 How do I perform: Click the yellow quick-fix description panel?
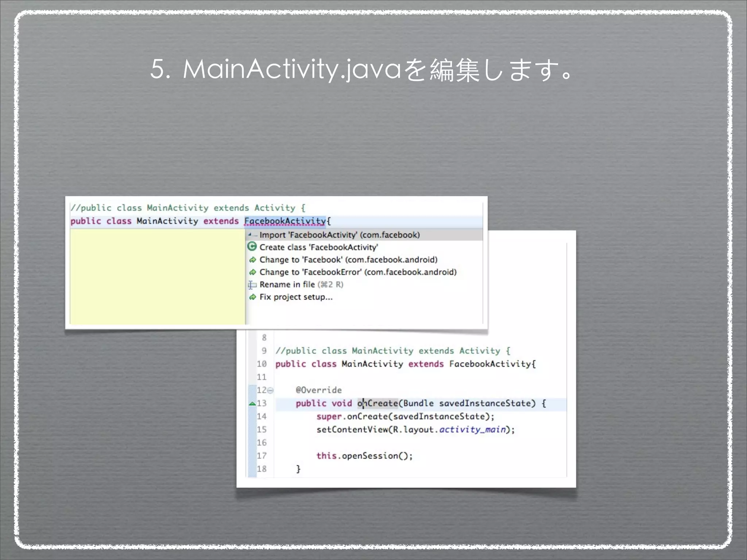(158, 276)
